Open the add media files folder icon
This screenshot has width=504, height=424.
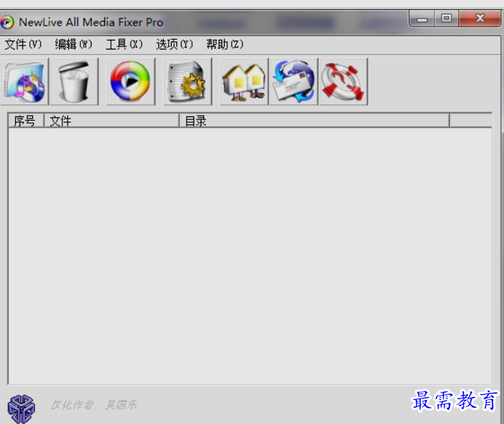(25, 82)
